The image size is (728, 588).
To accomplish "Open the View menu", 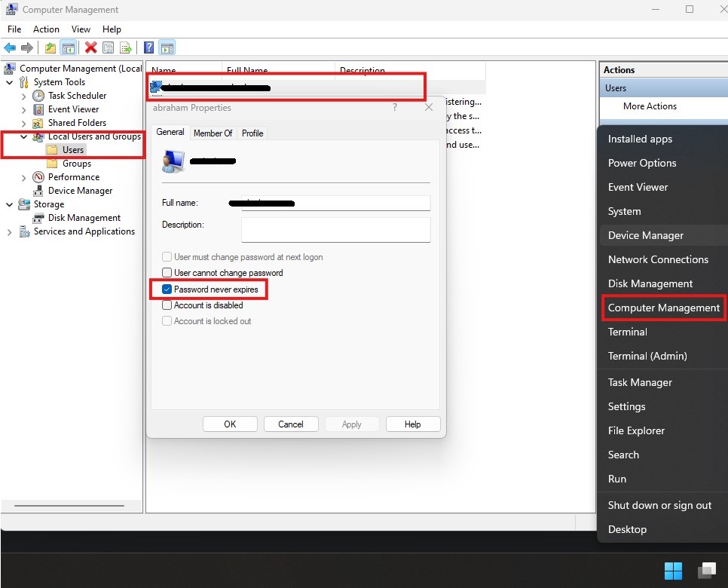I will 81,29.
